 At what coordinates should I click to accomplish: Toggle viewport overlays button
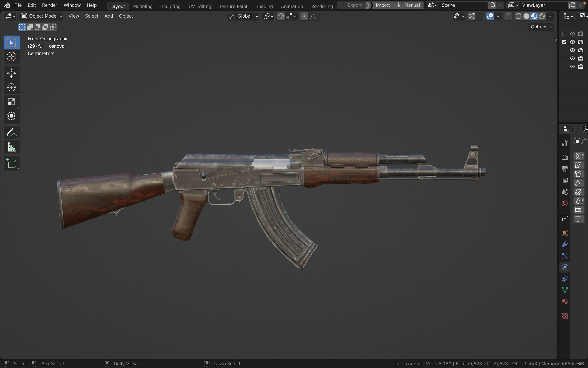click(x=490, y=16)
